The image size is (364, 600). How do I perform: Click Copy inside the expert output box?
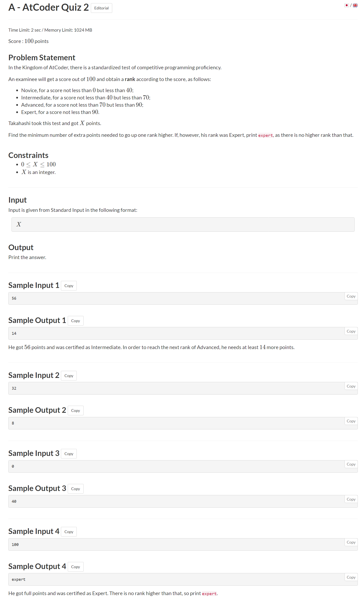click(351, 577)
